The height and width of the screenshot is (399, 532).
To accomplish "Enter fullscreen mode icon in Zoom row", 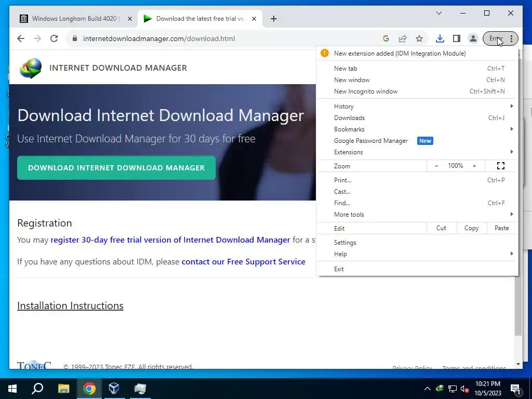I will pyautogui.click(x=501, y=166).
